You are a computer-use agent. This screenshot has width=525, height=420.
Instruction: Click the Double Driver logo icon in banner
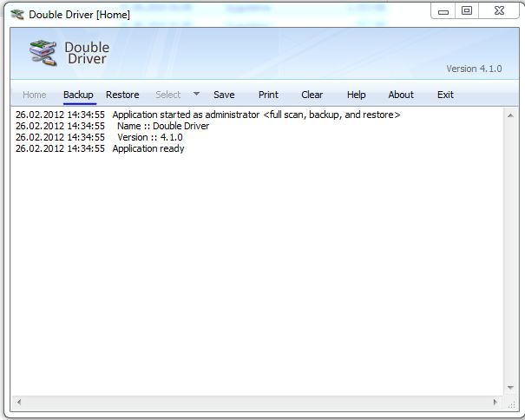click(43, 53)
